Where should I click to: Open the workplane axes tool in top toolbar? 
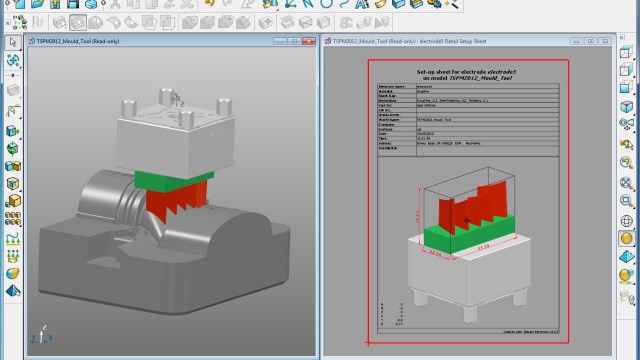coord(291,4)
